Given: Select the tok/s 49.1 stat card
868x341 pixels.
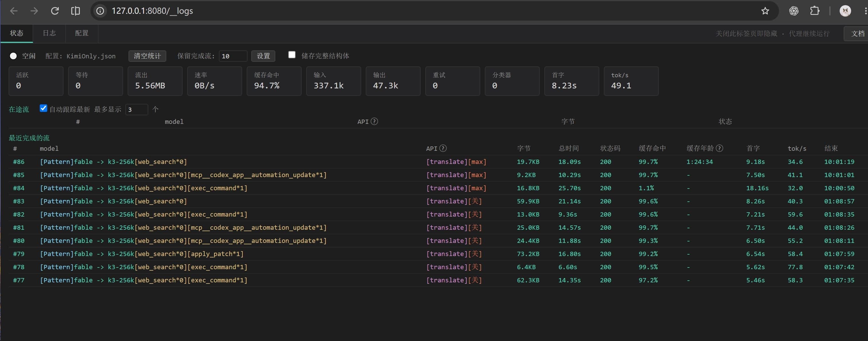Looking at the screenshot, I should 631,81.
